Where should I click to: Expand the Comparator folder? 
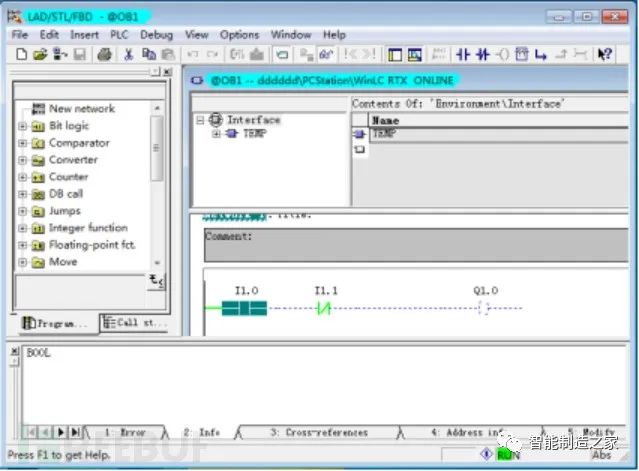point(22,143)
